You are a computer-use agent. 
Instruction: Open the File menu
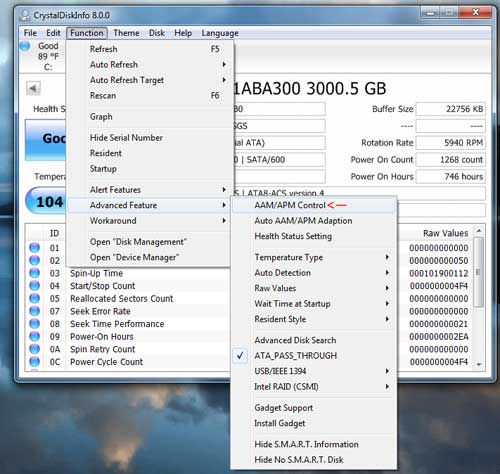30,33
